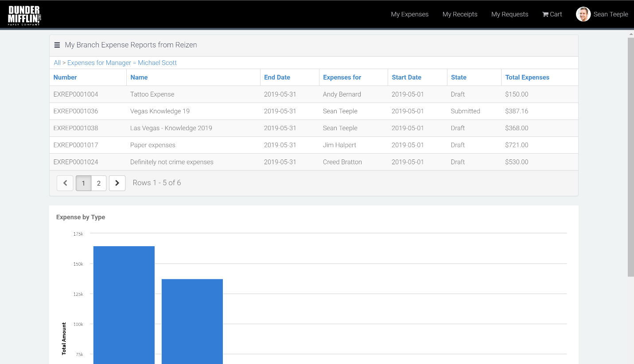This screenshot has width=634, height=364.
Task: Sort by State column header
Action: (459, 77)
